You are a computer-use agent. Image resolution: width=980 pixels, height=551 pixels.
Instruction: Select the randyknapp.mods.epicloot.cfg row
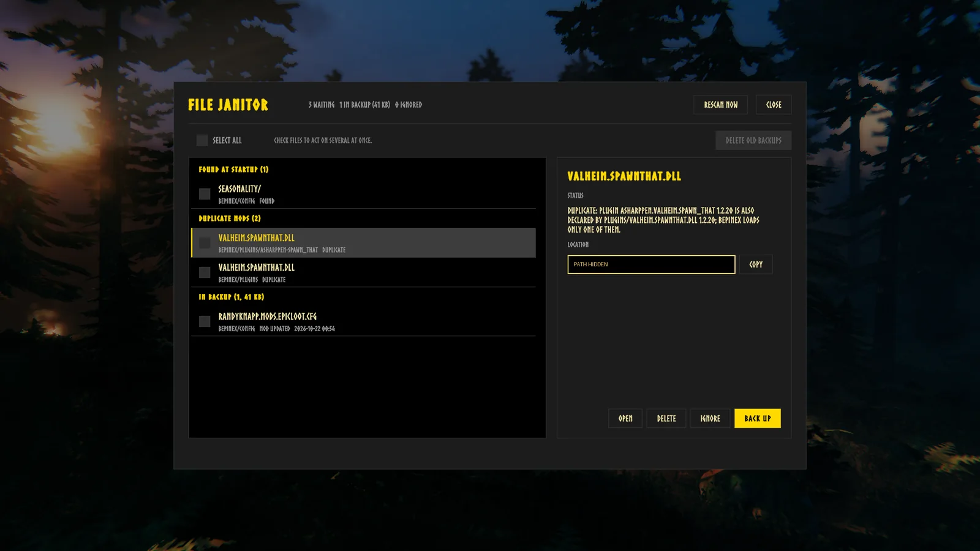(x=363, y=321)
